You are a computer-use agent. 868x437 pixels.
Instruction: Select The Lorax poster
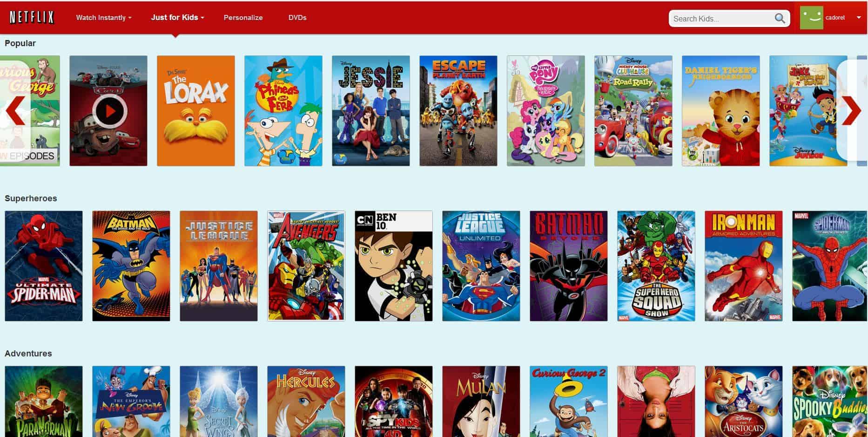coord(195,111)
